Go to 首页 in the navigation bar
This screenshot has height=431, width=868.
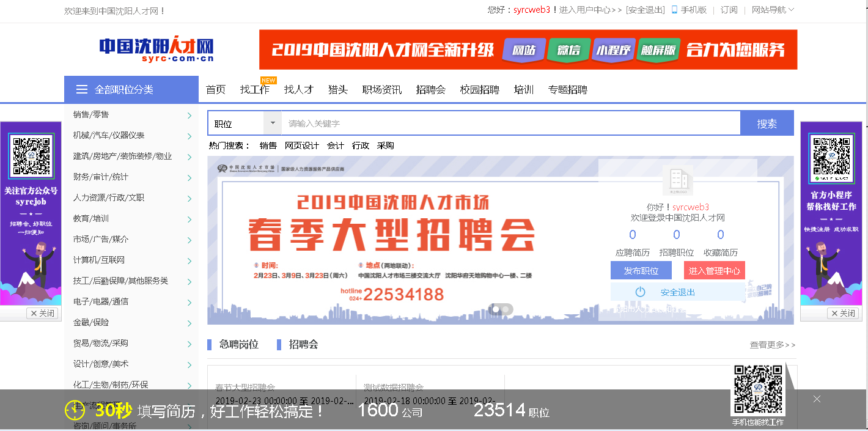click(x=216, y=90)
